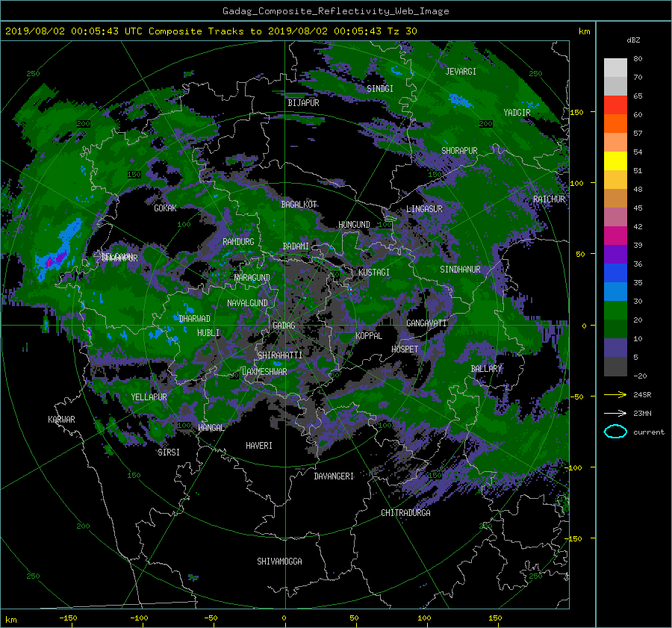The image size is (672, 628).
Task: Click the SHORAPUR city label
Action: [459, 151]
